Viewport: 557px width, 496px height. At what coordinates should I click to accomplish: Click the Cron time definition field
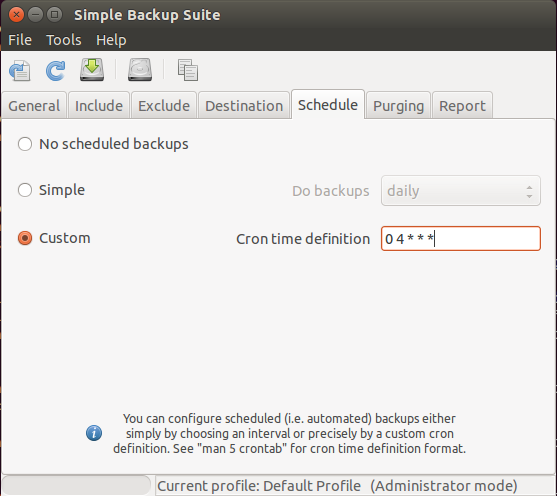[461, 238]
